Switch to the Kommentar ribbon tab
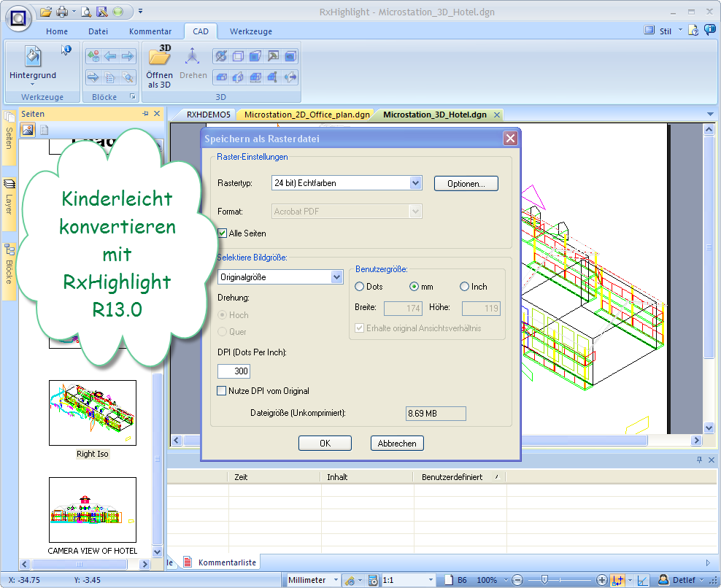This screenshot has height=588, width=721. point(150,31)
